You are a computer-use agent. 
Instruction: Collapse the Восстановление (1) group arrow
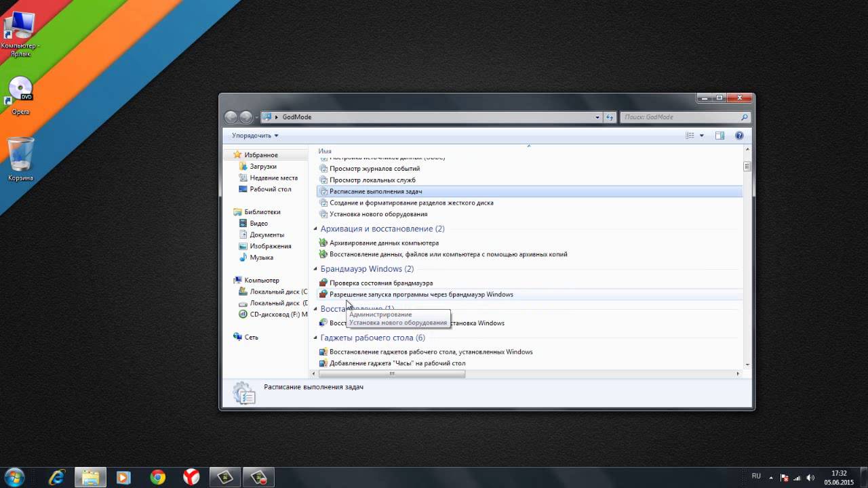pos(316,309)
